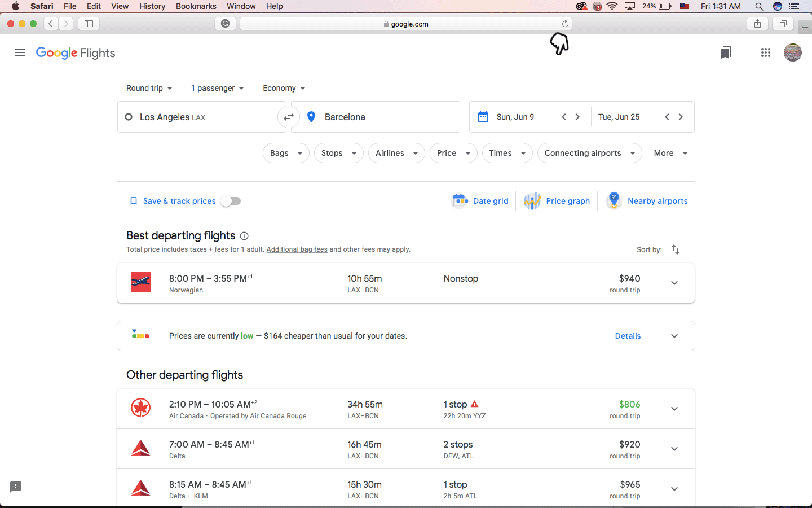Click the Details link for price insights
Screen dimensions: 812x508
628,336
